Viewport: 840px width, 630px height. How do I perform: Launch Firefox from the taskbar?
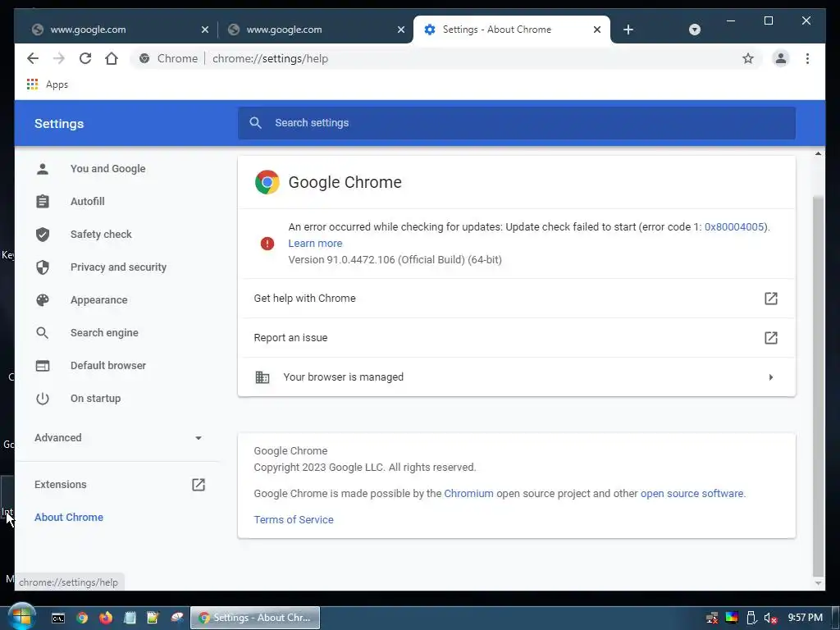106,618
